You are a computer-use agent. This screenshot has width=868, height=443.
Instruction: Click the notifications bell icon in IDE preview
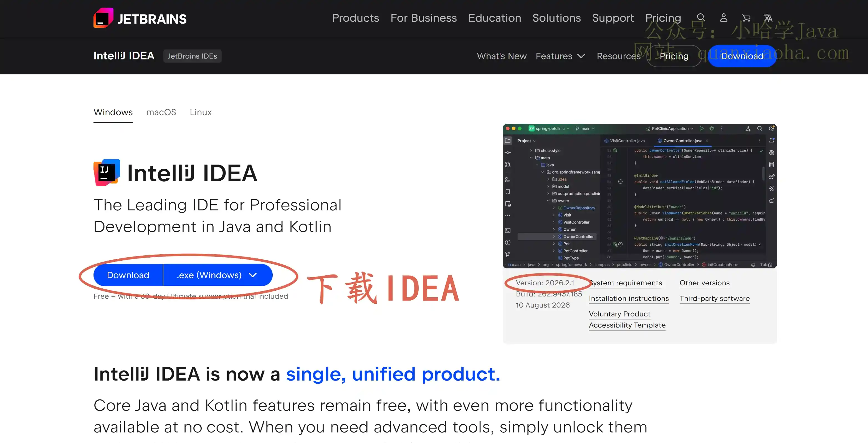click(x=772, y=140)
